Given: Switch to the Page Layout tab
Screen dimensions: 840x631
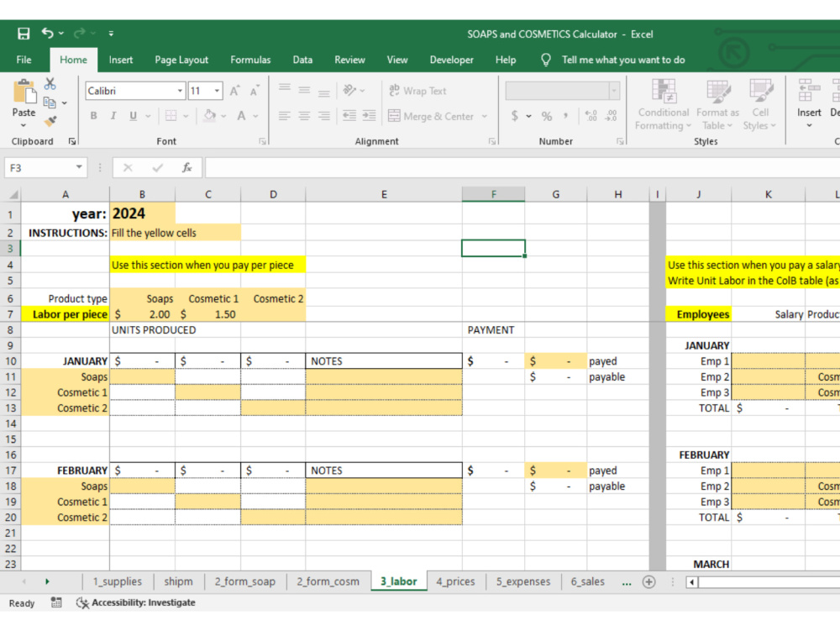Looking at the screenshot, I should coord(181,60).
